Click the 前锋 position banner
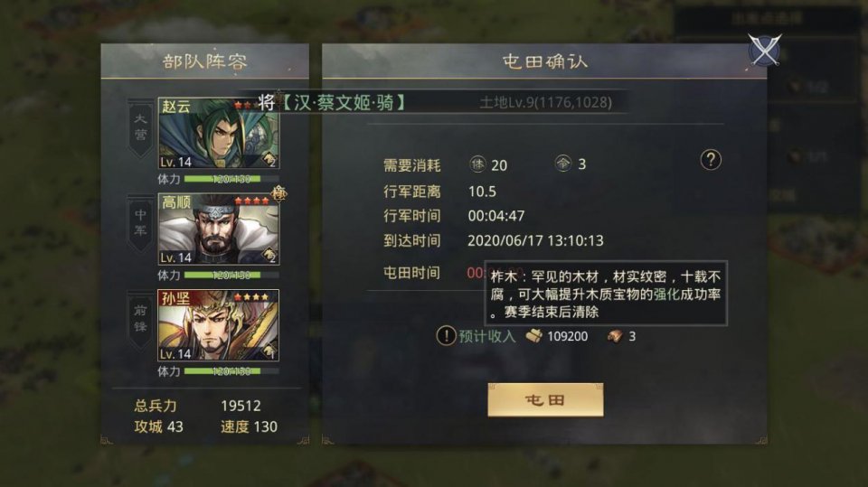The image size is (868, 487). tap(141, 320)
